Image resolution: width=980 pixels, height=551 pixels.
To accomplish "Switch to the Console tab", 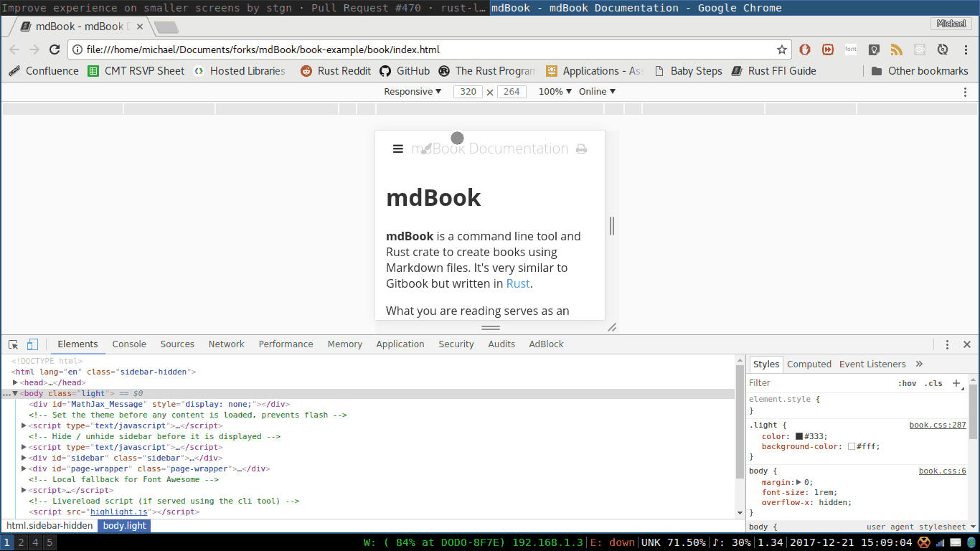I will pyautogui.click(x=129, y=344).
